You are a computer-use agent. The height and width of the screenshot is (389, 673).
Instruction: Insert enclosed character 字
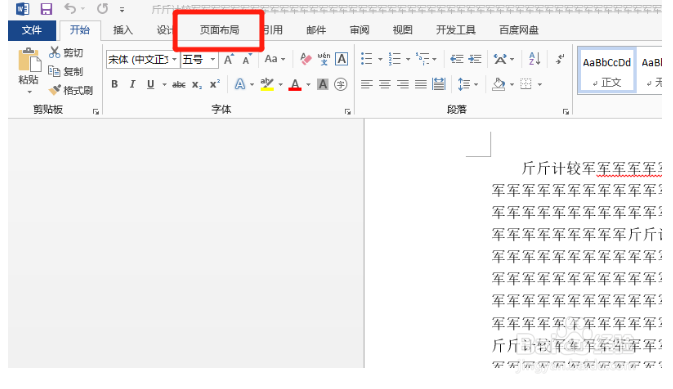(340, 84)
